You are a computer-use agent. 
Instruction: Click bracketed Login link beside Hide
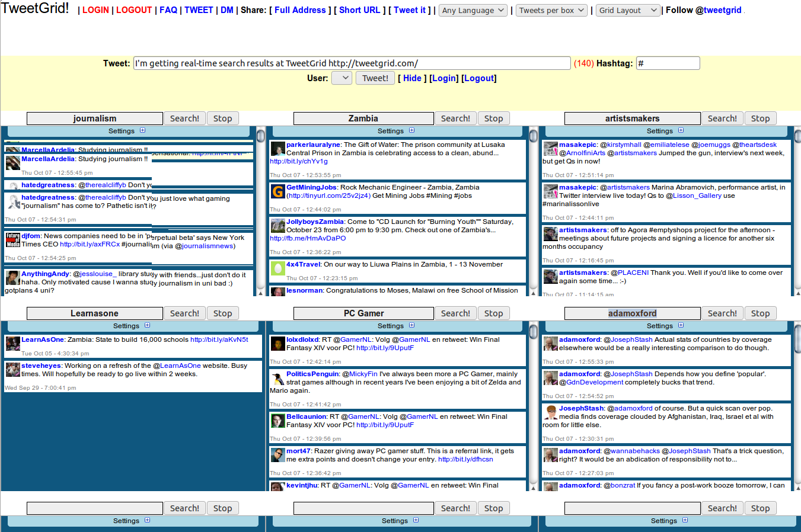coord(444,78)
